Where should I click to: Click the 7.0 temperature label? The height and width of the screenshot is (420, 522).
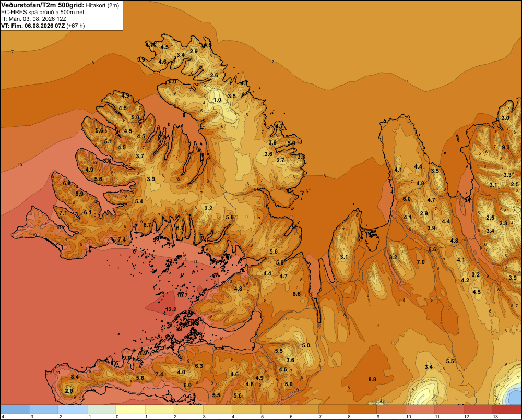(x=421, y=262)
